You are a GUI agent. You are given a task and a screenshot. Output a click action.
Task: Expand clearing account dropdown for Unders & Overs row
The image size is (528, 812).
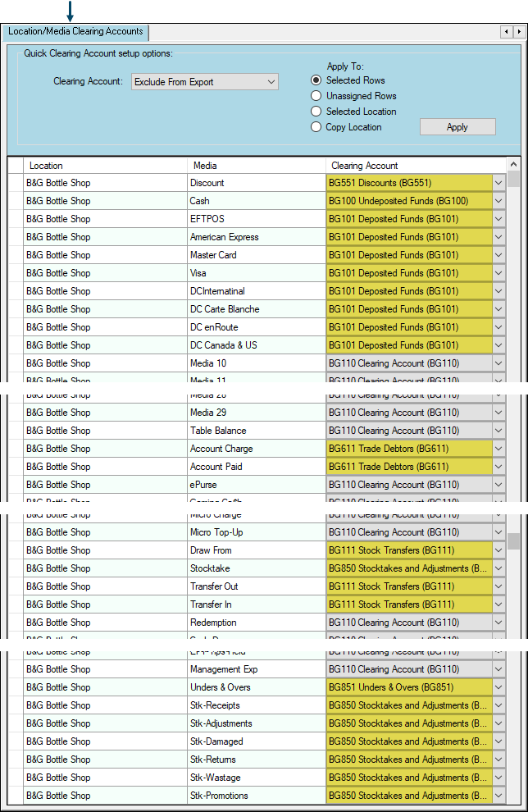click(x=498, y=687)
